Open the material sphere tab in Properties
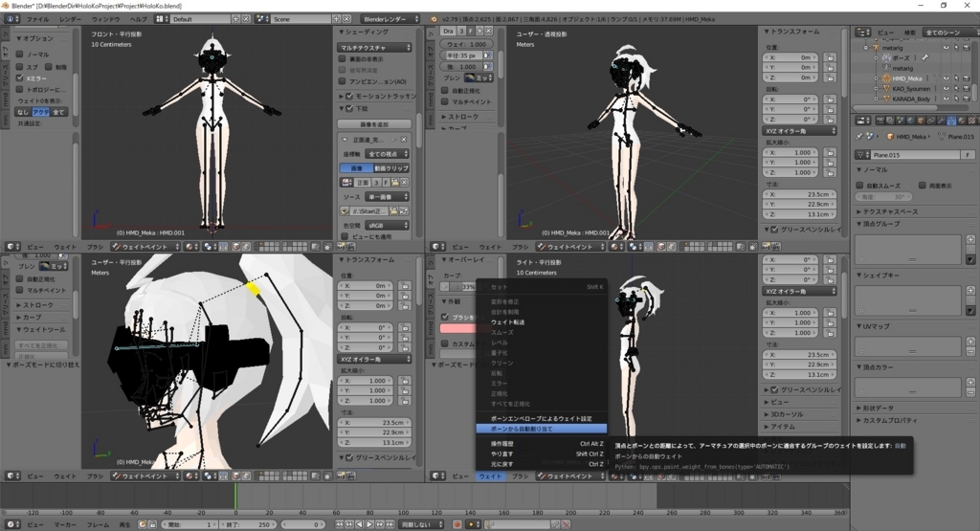 coord(961,121)
